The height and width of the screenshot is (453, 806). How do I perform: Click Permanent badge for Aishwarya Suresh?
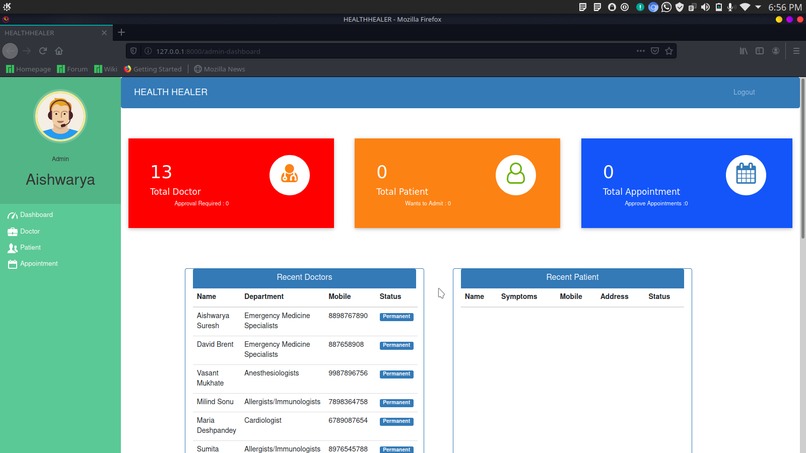coord(396,317)
